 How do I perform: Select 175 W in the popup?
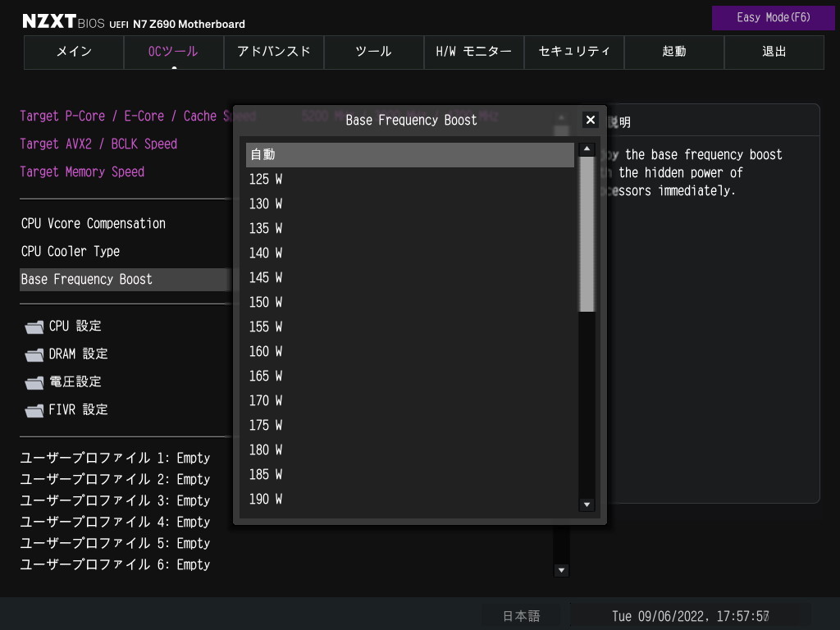410,426
